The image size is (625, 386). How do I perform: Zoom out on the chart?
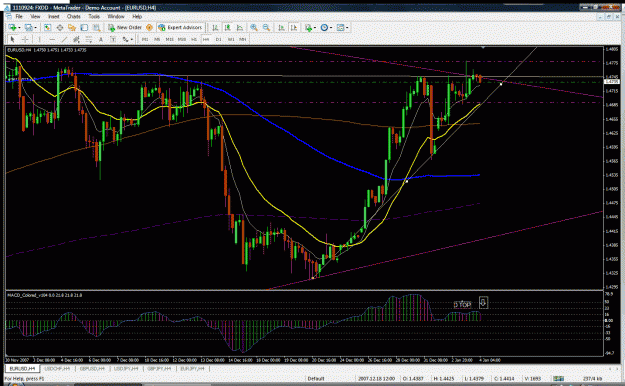point(266,27)
